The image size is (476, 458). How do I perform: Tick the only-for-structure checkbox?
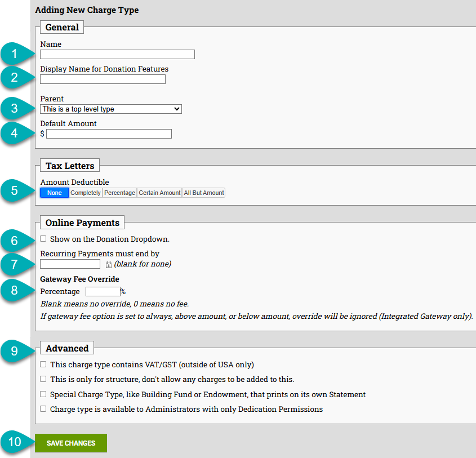pyautogui.click(x=43, y=379)
